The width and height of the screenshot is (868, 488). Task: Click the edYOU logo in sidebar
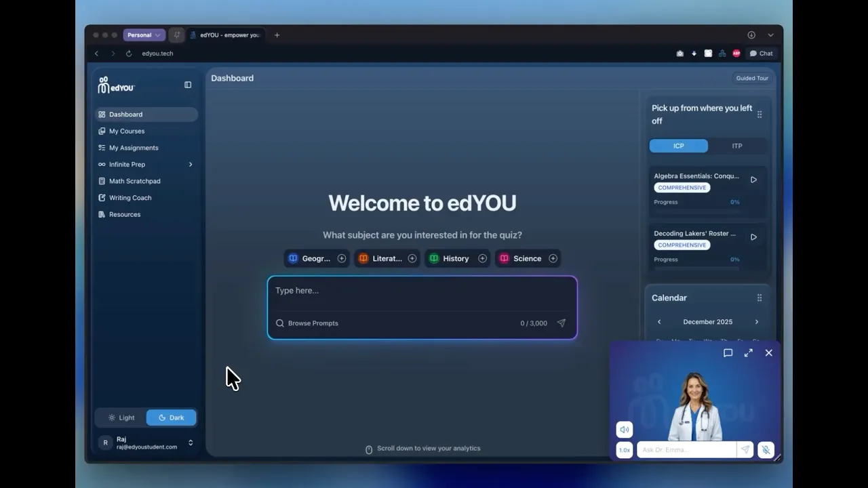(116, 85)
